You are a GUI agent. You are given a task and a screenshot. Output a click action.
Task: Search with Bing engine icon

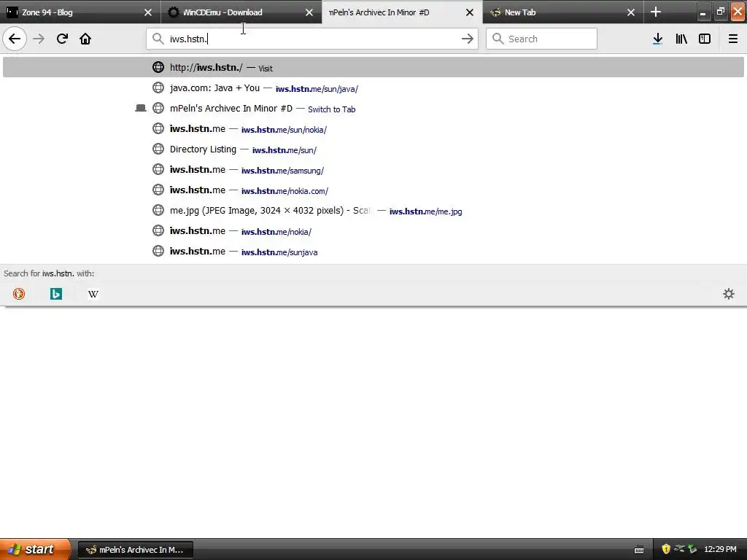pyautogui.click(x=56, y=294)
